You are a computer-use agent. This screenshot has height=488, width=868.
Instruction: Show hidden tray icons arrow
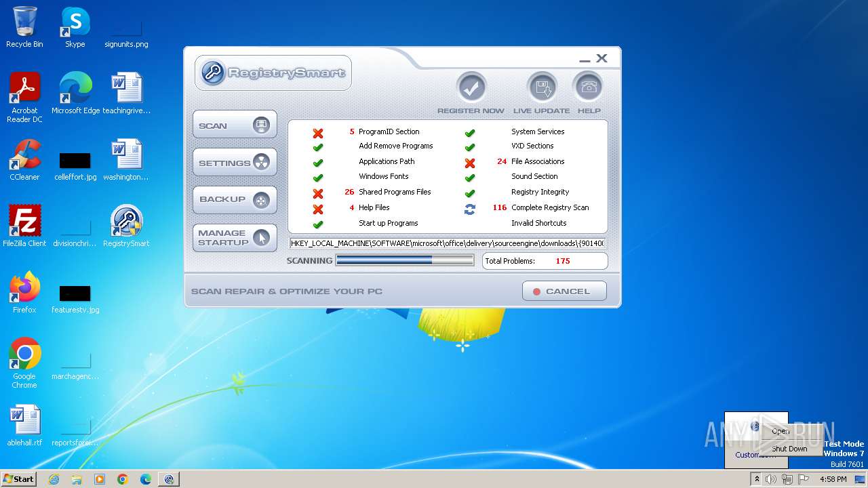click(x=757, y=479)
